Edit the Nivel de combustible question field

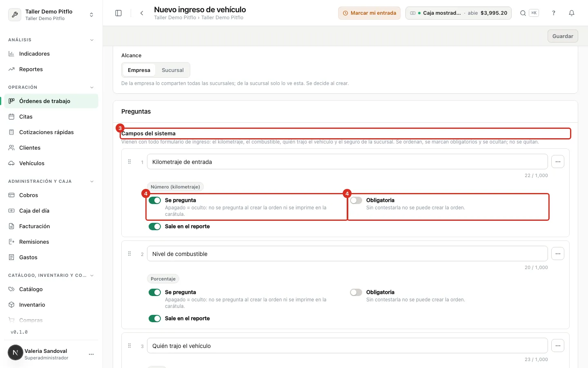point(347,254)
